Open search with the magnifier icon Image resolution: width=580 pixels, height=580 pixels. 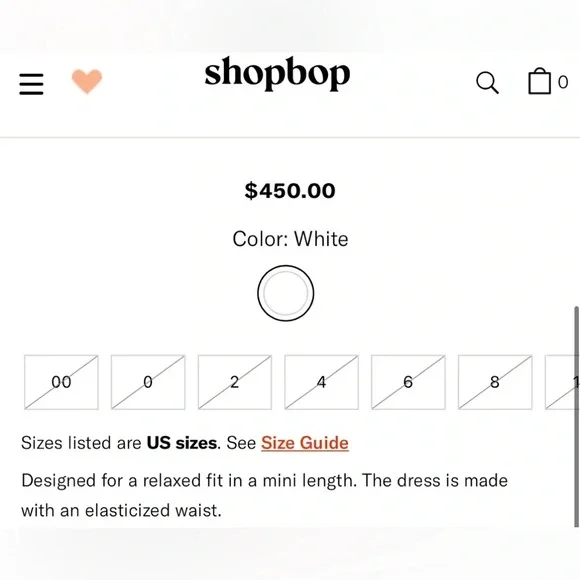(x=487, y=82)
